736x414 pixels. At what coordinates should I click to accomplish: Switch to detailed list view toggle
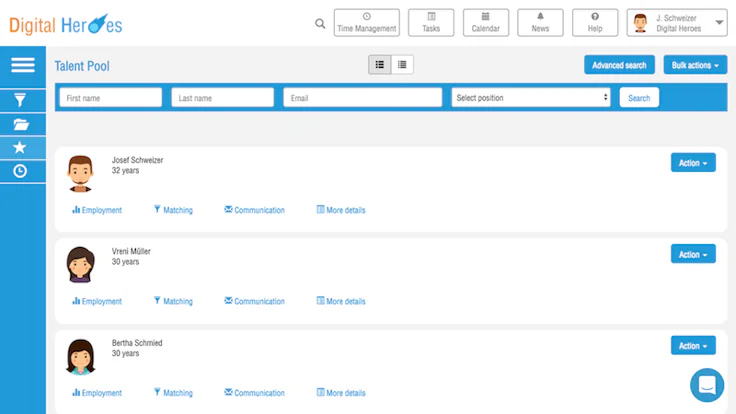(x=380, y=65)
